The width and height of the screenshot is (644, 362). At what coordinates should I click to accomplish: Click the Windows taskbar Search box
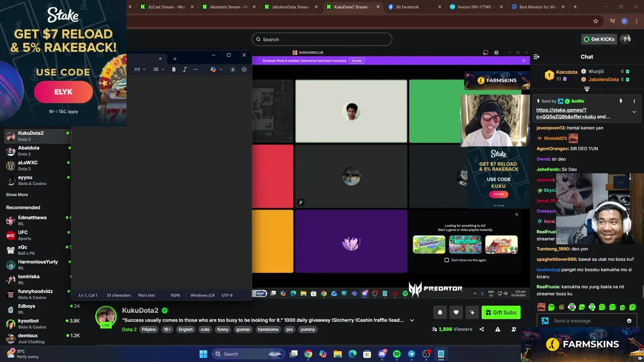(249, 354)
